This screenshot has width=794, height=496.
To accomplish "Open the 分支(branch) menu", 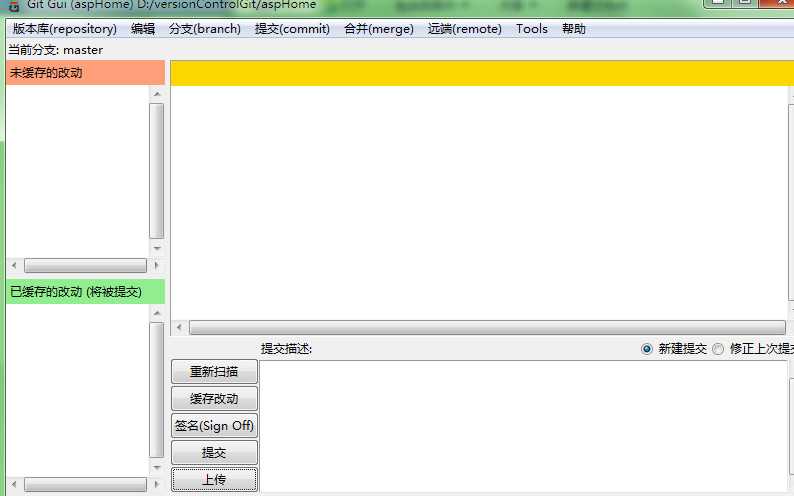I will [205, 29].
